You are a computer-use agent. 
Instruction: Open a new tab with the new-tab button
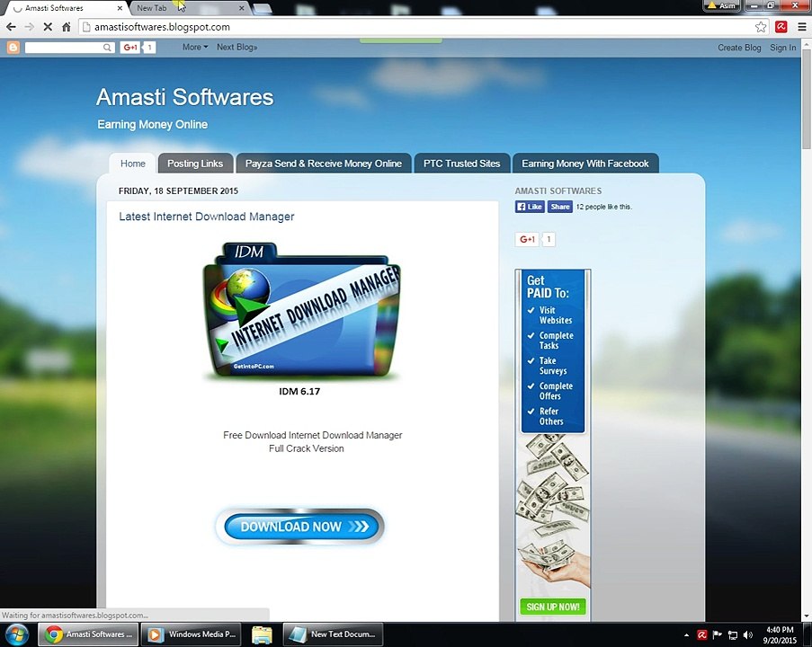[262, 8]
